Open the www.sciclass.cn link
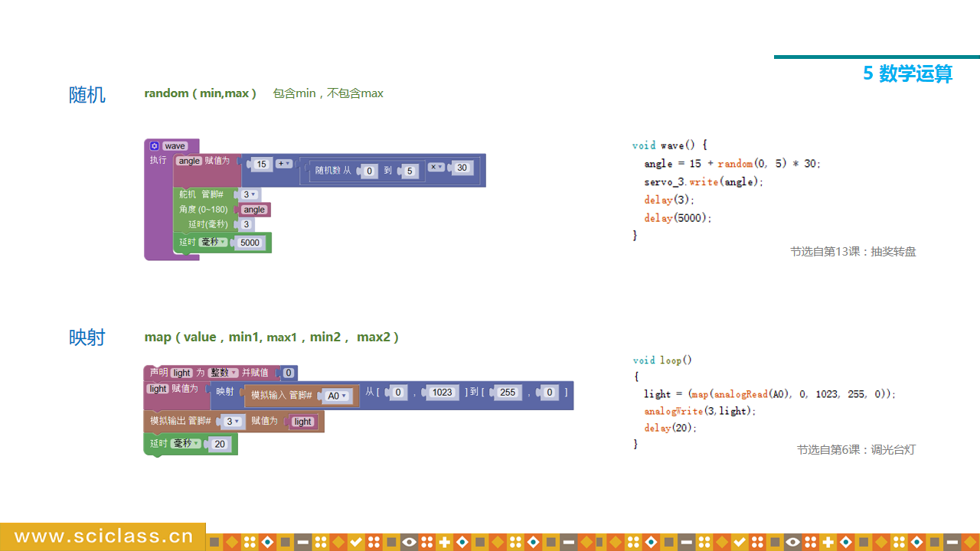The width and height of the screenshot is (980, 551). tap(103, 536)
